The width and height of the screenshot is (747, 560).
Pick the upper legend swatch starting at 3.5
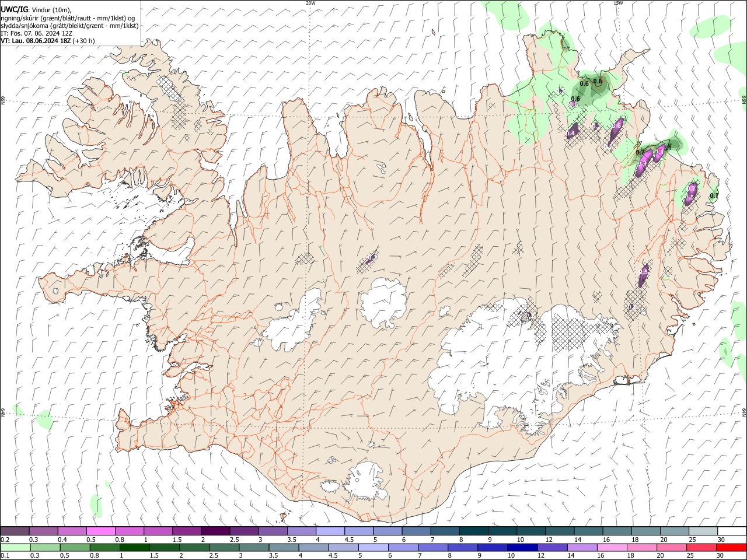coord(301,531)
